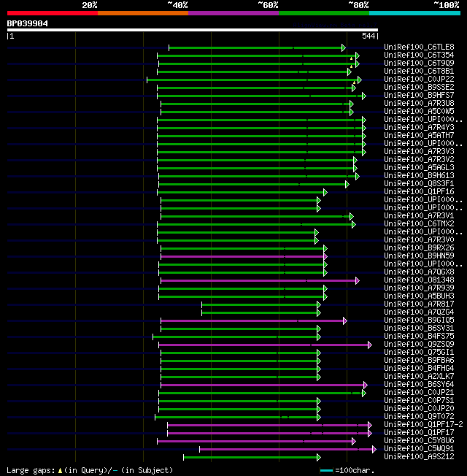Click the UniRef100_A7R4Y3 label
467x476 pixels.
pyautogui.click(x=419, y=127)
